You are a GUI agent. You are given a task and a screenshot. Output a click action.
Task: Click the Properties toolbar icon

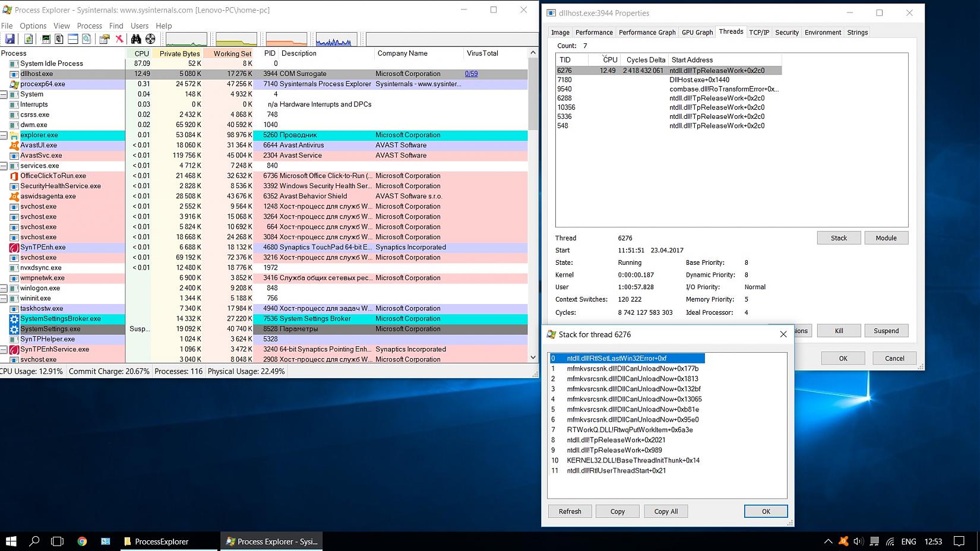tap(105, 39)
